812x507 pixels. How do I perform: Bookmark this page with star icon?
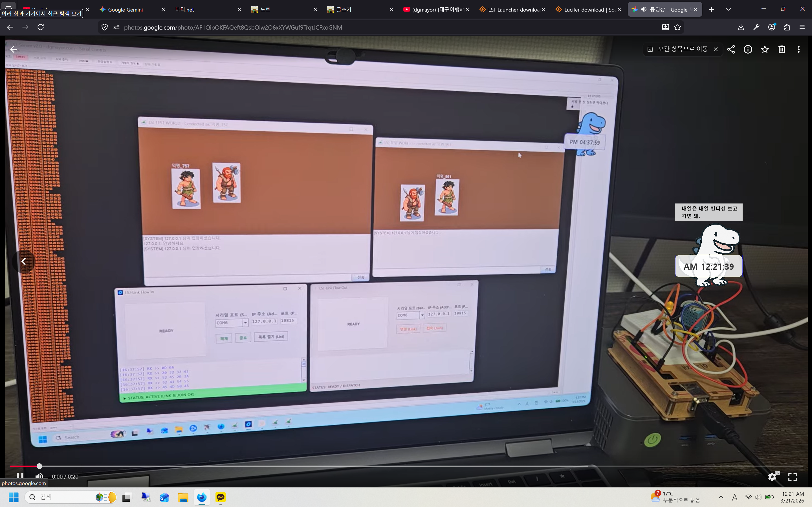677,27
